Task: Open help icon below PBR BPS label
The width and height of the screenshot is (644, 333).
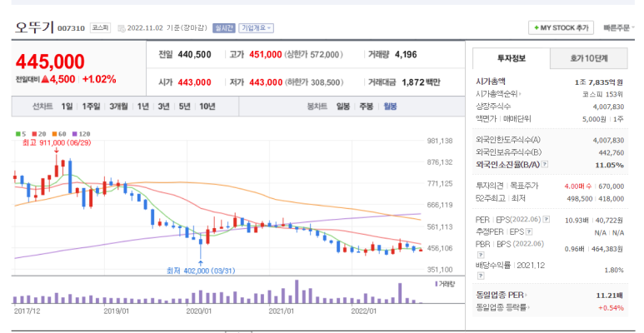Action: coord(481,255)
